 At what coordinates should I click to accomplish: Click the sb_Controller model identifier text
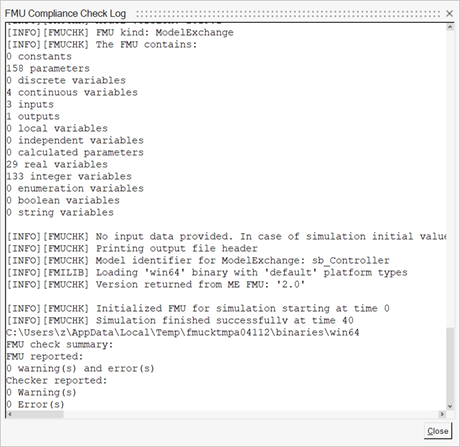click(351, 260)
